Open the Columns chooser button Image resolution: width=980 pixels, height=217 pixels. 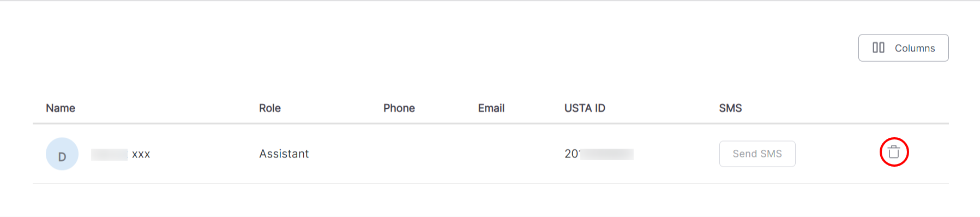tap(903, 48)
